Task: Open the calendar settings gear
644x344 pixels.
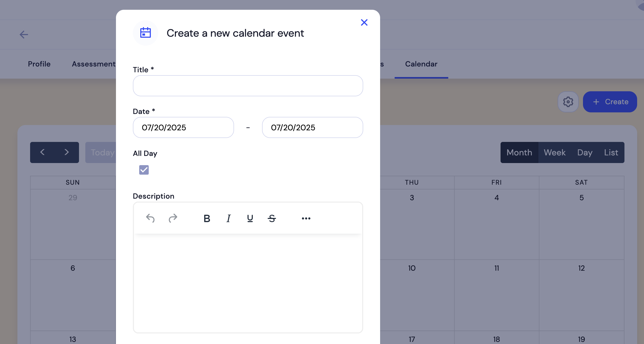Action: tap(568, 102)
